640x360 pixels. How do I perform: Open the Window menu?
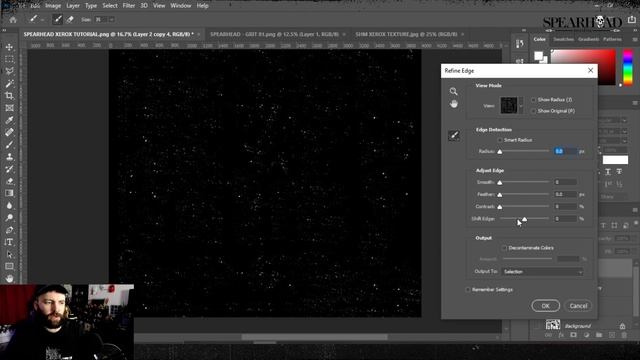tap(181, 6)
